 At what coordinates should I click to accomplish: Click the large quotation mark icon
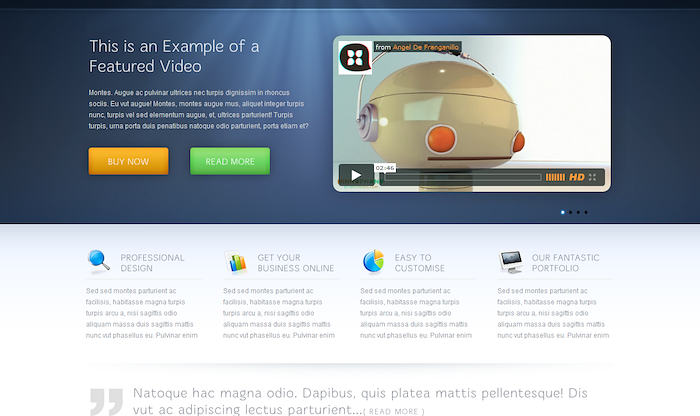tap(106, 402)
